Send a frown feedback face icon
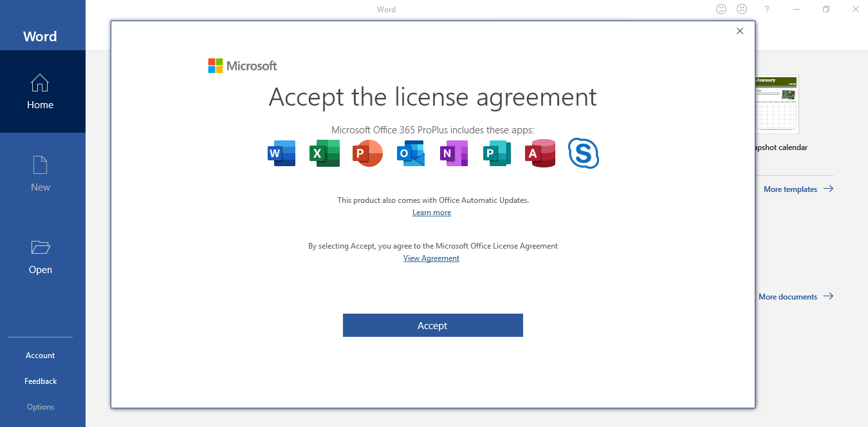 click(x=742, y=9)
